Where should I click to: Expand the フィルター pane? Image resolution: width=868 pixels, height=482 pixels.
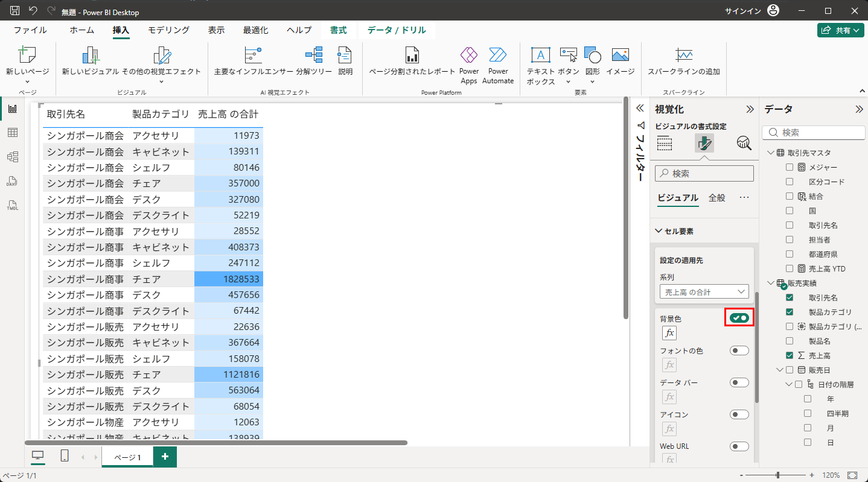click(641, 109)
